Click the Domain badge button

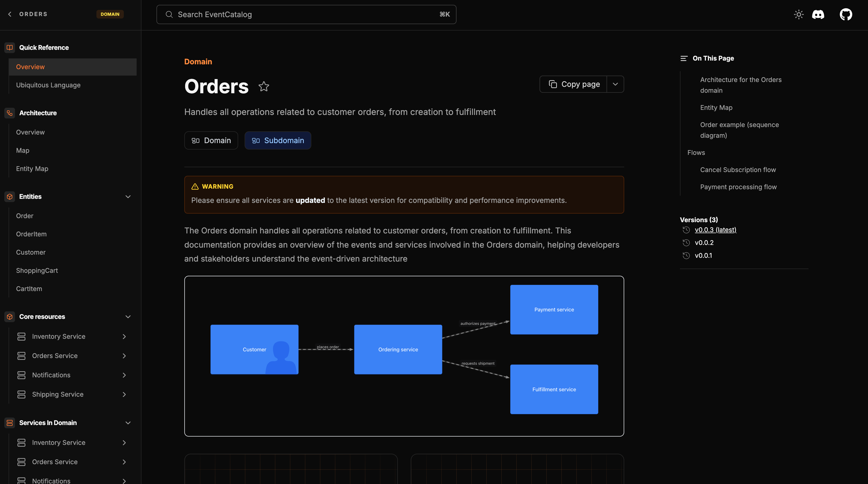tap(211, 140)
